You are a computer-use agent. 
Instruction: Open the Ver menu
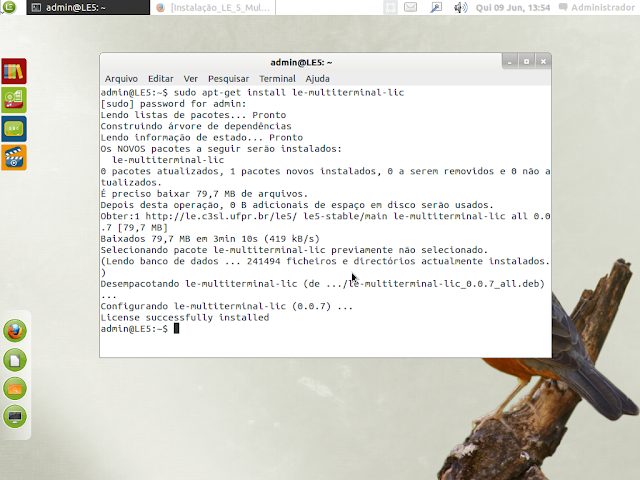click(x=190, y=78)
